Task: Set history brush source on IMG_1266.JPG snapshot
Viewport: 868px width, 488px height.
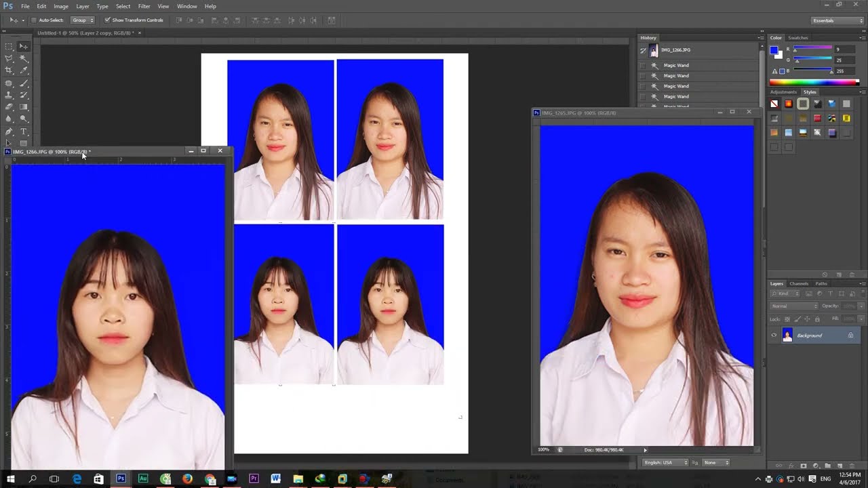Action: (x=643, y=50)
